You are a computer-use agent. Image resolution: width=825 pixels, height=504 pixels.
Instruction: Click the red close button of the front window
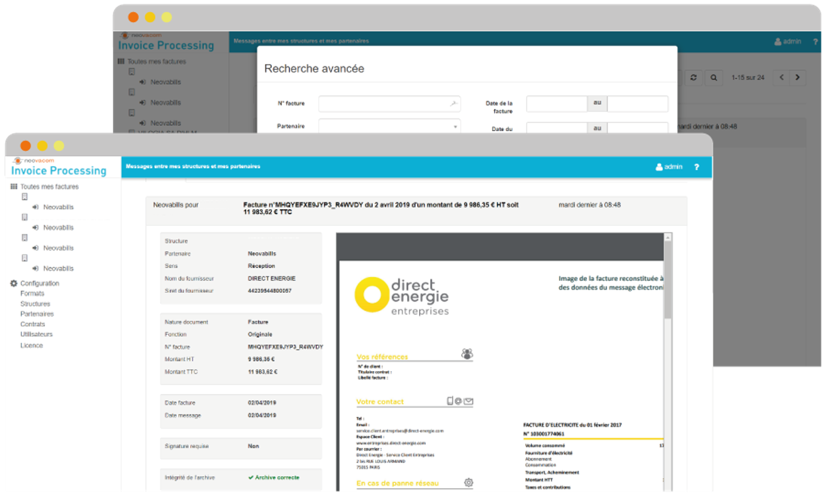25,146
